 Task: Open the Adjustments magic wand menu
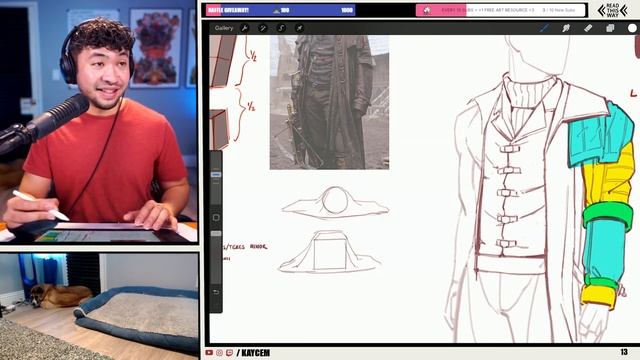[263, 28]
